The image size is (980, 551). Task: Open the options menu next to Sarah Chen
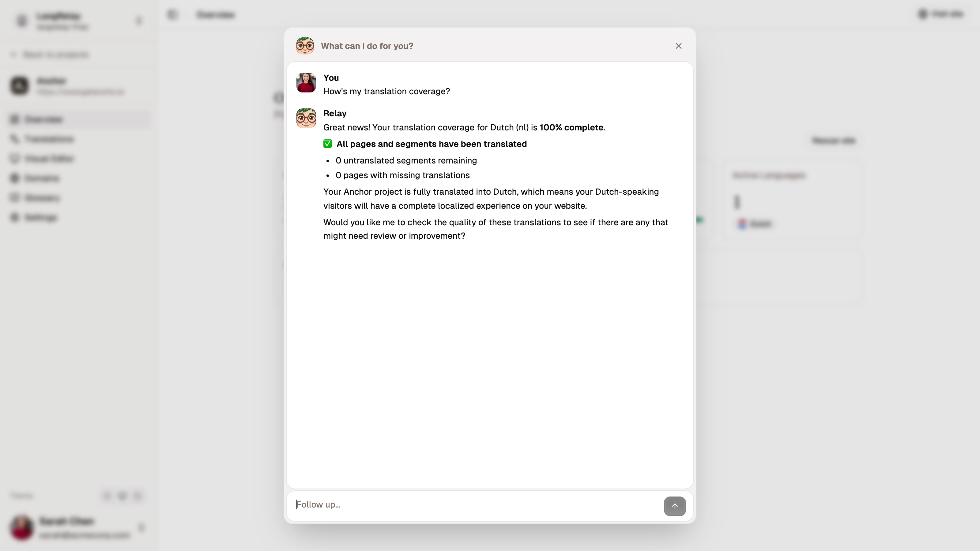click(142, 527)
